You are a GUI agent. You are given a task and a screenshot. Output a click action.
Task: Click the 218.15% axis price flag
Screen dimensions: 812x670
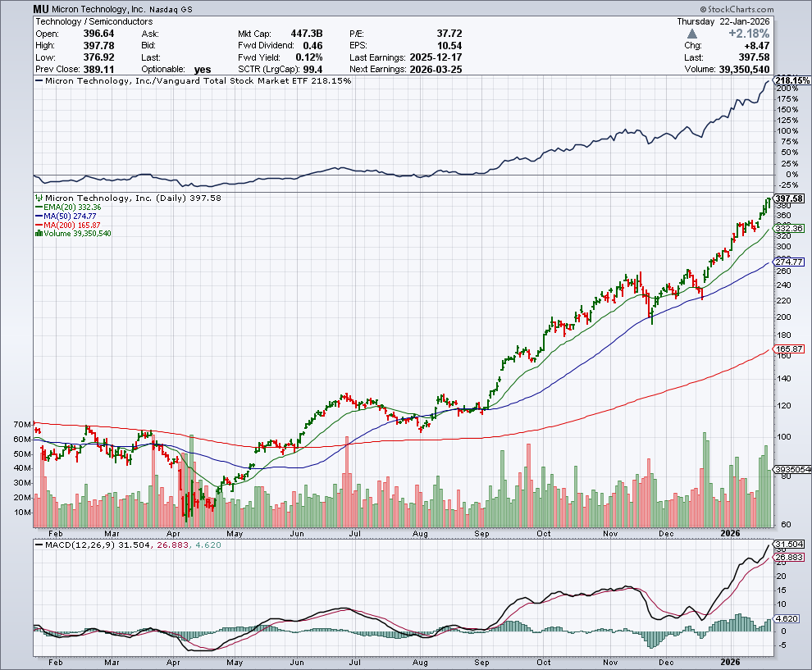tap(792, 80)
